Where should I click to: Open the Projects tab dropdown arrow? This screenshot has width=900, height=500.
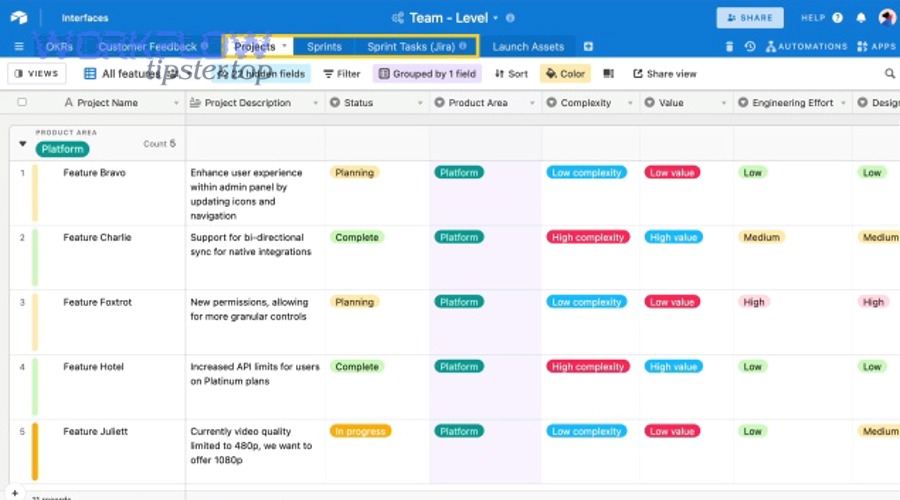pos(284,46)
